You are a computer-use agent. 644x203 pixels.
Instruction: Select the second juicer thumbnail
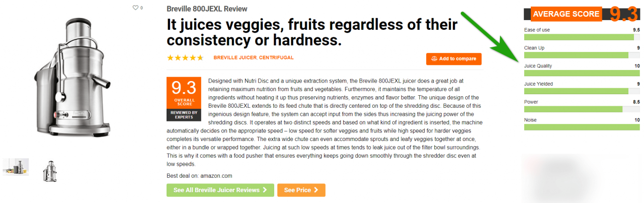pyautogui.click(x=50, y=171)
